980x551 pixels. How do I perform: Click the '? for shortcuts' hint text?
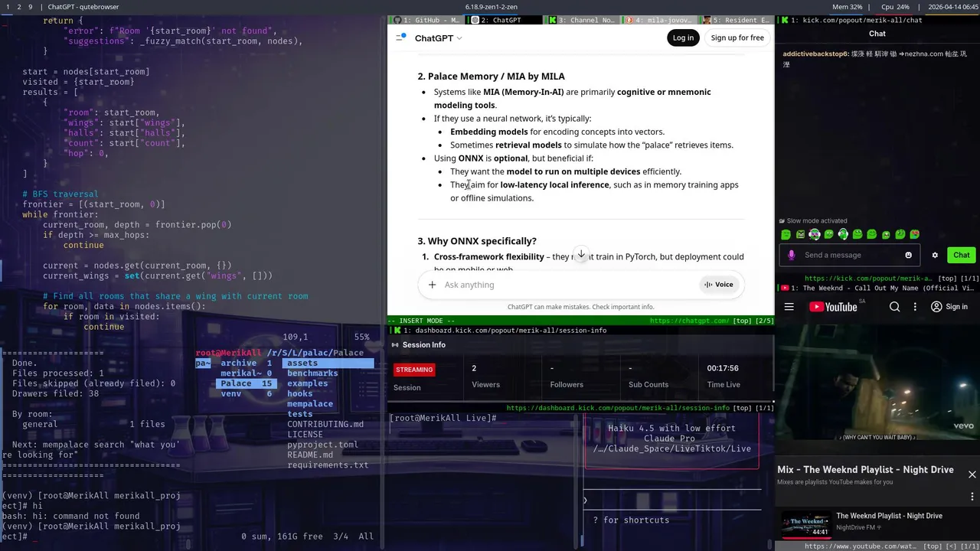tap(631, 520)
